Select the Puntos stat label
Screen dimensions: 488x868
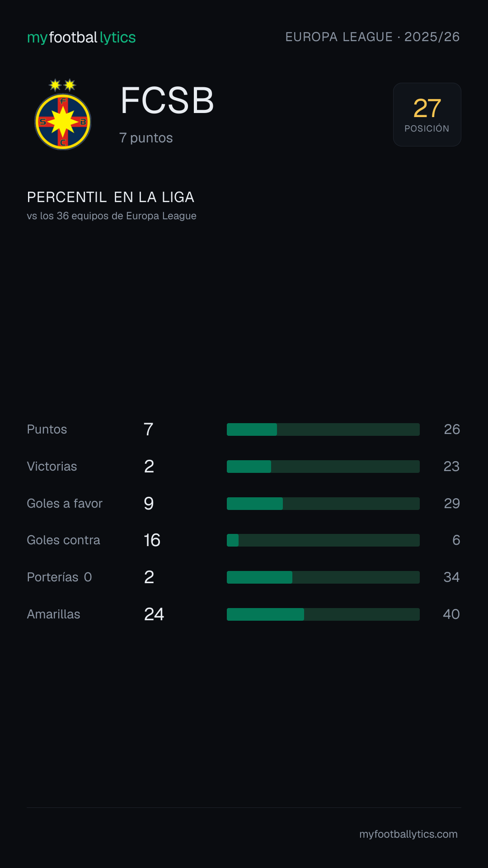click(47, 429)
